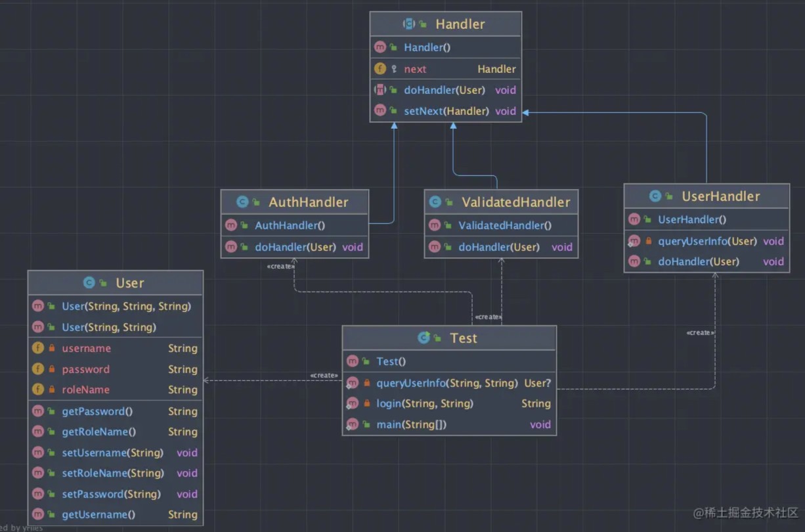Click doHandler(User) in the AuthHandler node

(x=295, y=247)
